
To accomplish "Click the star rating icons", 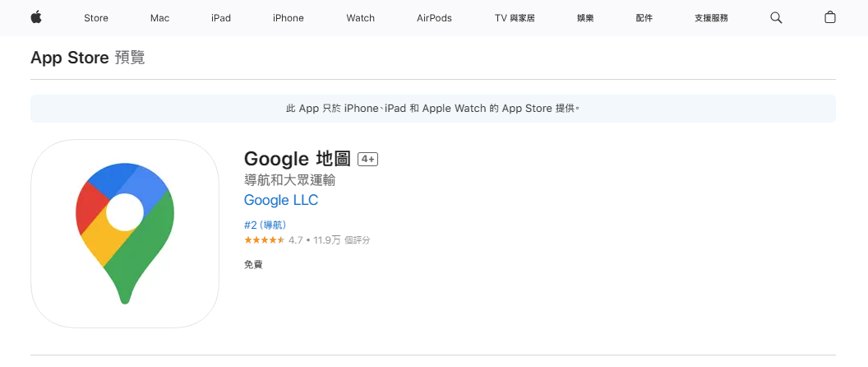I will click(264, 240).
